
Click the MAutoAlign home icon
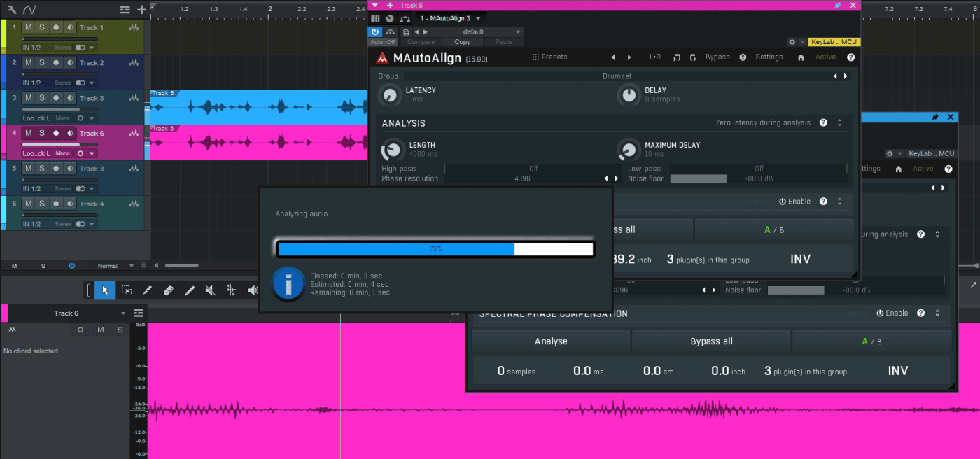801,57
